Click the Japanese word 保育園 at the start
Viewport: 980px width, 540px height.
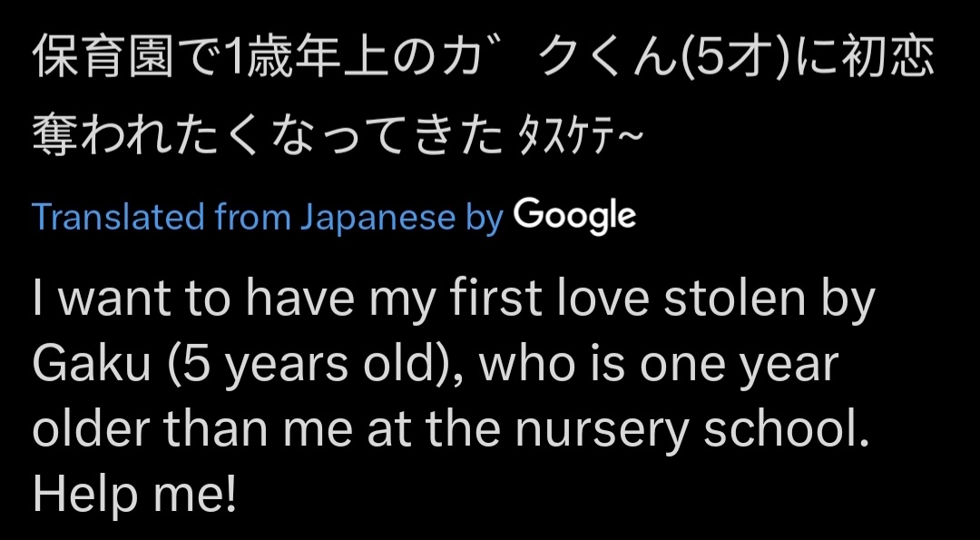pyautogui.click(x=102, y=58)
